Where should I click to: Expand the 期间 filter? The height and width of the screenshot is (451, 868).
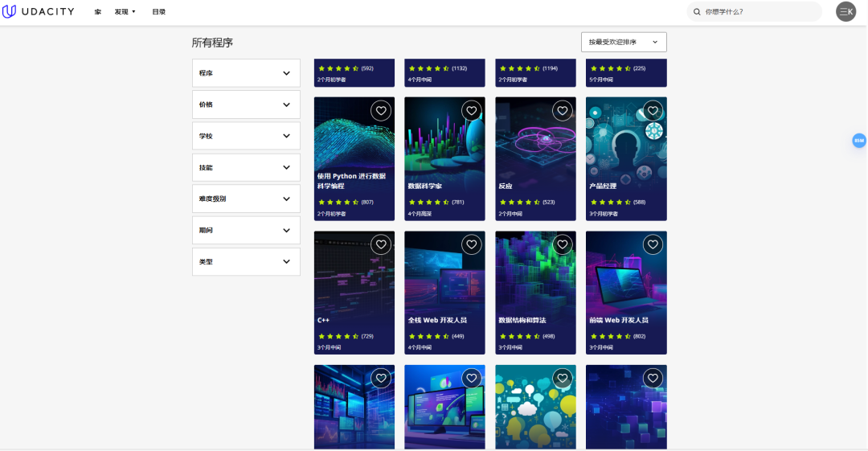(x=247, y=230)
